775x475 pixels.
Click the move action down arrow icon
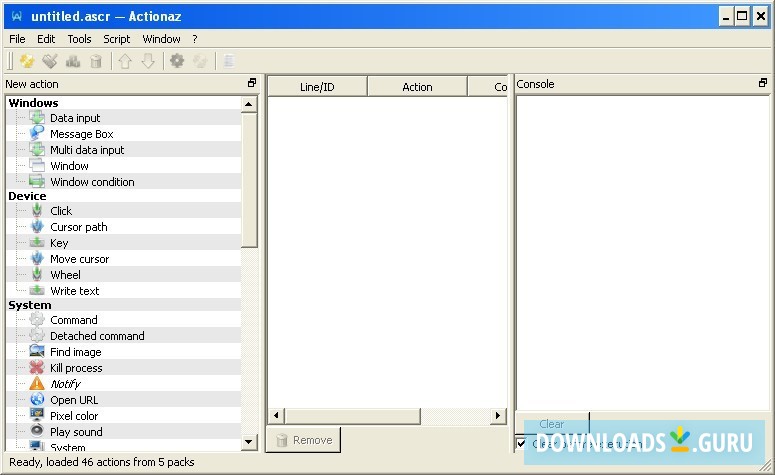click(148, 61)
